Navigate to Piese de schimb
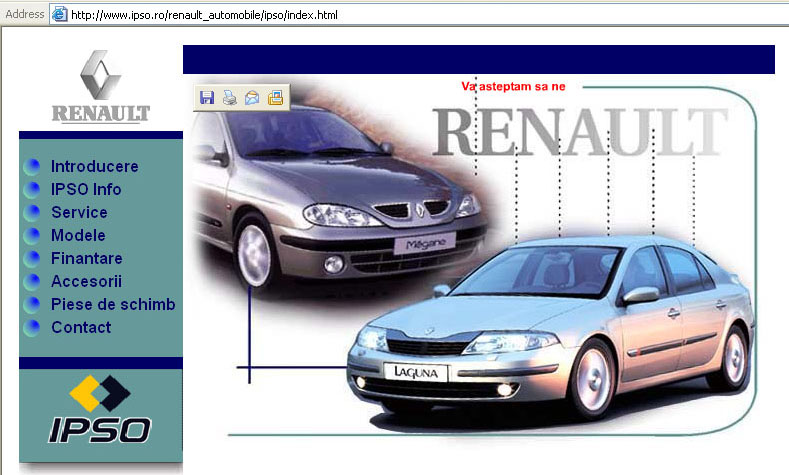The image size is (789, 475). click(113, 304)
